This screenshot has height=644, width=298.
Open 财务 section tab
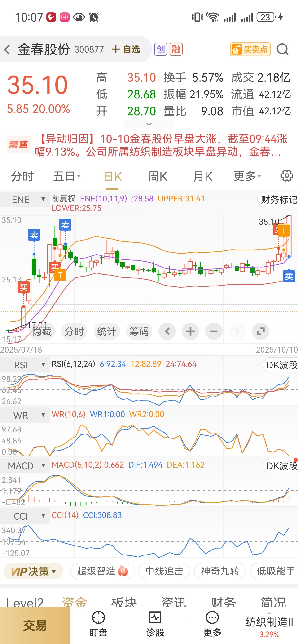click(223, 602)
